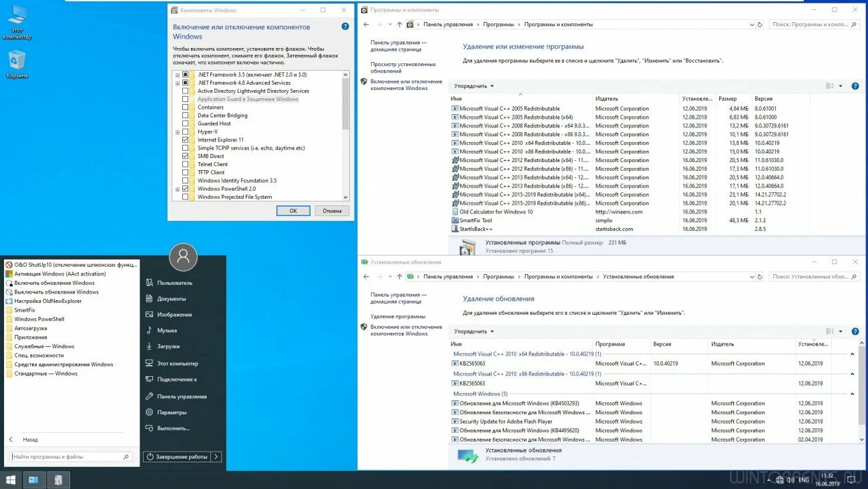Open the server manager taskbar icon next to Start
This screenshot has height=489, width=868.
[x=33, y=480]
